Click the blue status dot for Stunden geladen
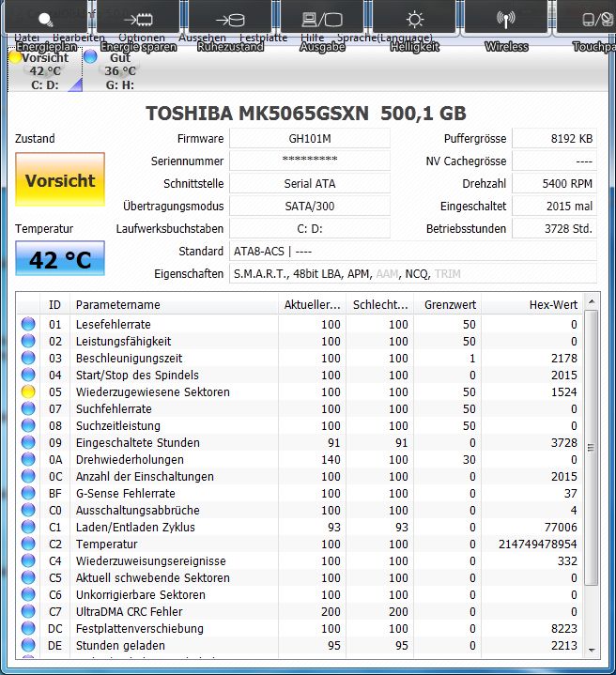The image size is (616, 675). pyautogui.click(x=28, y=645)
